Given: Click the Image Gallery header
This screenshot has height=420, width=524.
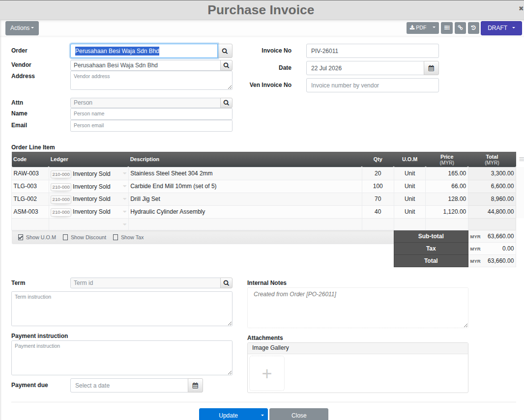Looking at the screenshot, I should coord(357,348).
